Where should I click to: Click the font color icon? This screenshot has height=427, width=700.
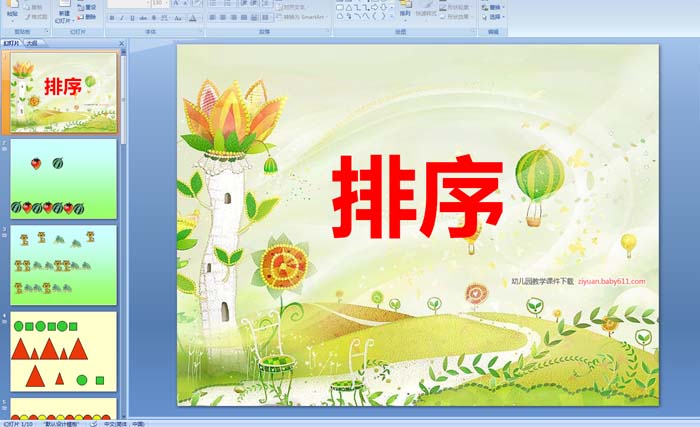(190, 18)
